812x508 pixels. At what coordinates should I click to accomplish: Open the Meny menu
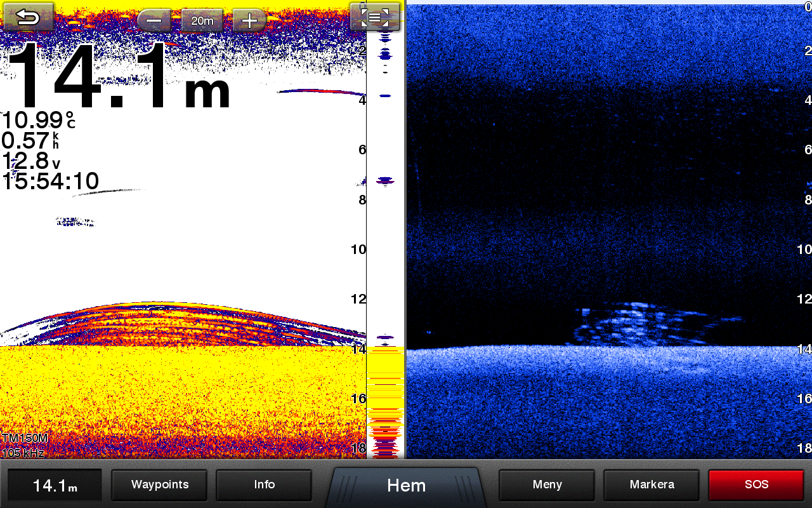click(547, 485)
